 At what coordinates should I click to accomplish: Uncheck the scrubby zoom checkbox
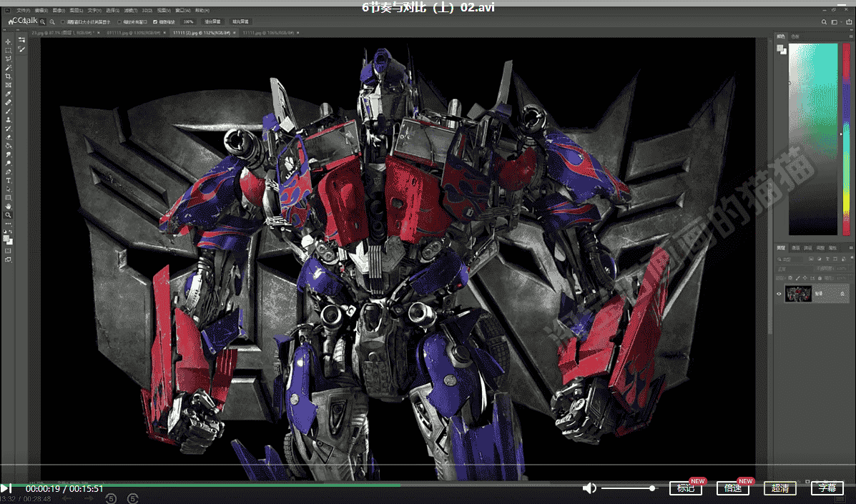pos(155,22)
